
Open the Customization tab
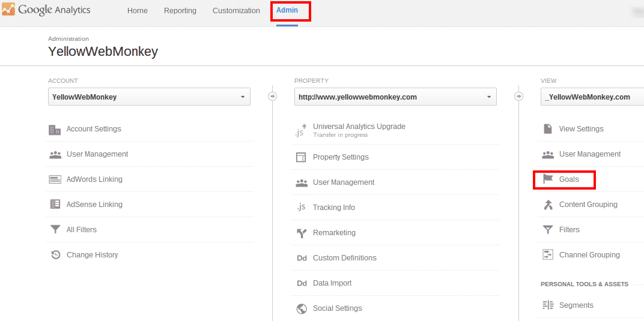point(236,11)
